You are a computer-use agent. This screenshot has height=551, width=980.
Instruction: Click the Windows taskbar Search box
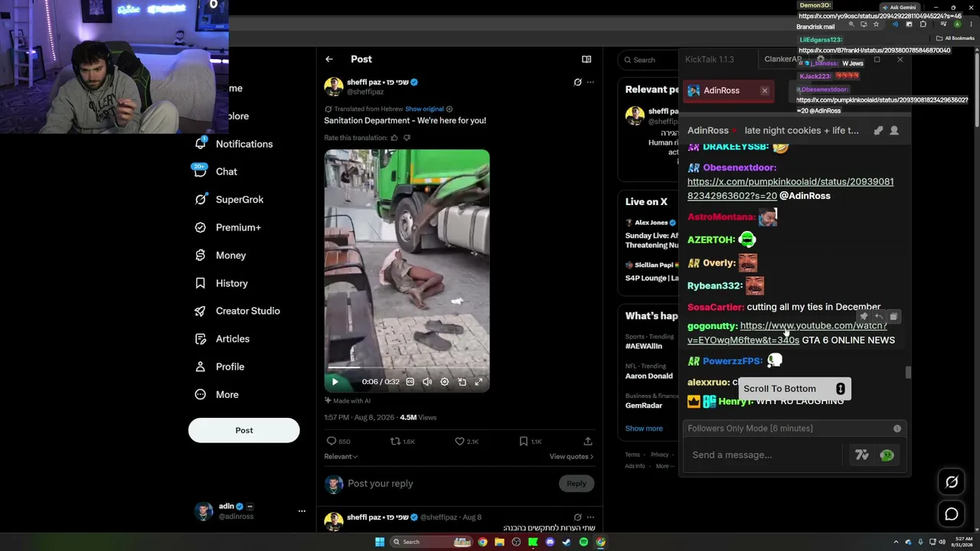click(x=431, y=543)
